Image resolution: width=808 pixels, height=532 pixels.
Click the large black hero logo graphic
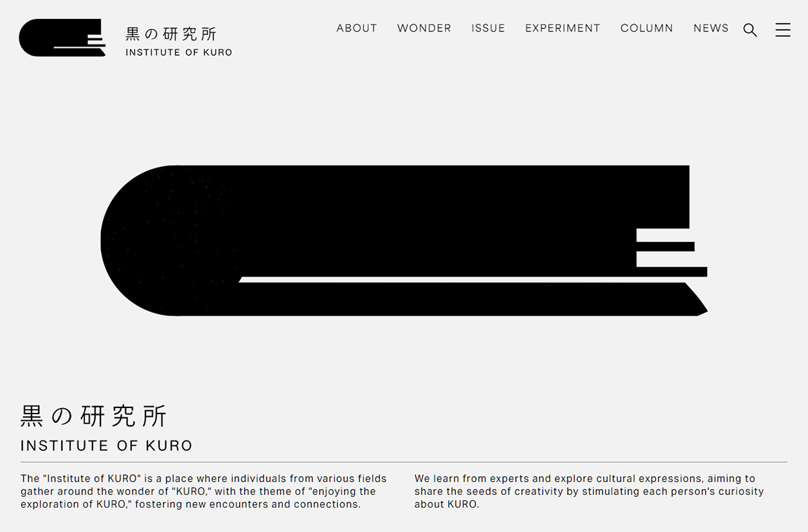click(x=404, y=222)
